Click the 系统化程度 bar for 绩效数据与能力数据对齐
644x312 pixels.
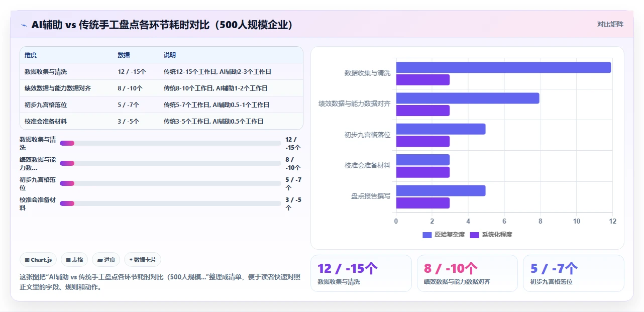tap(422, 111)
